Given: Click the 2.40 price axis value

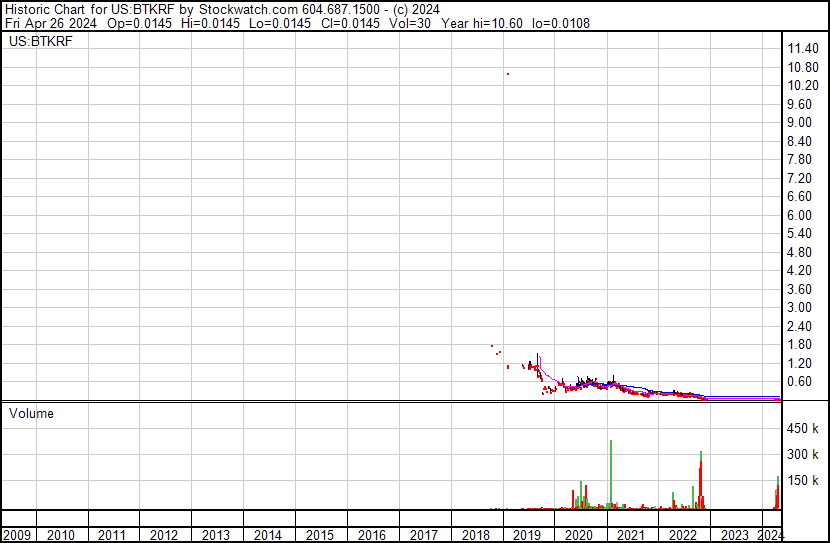Looking at the screenshot, I should [x=799, y=327].
